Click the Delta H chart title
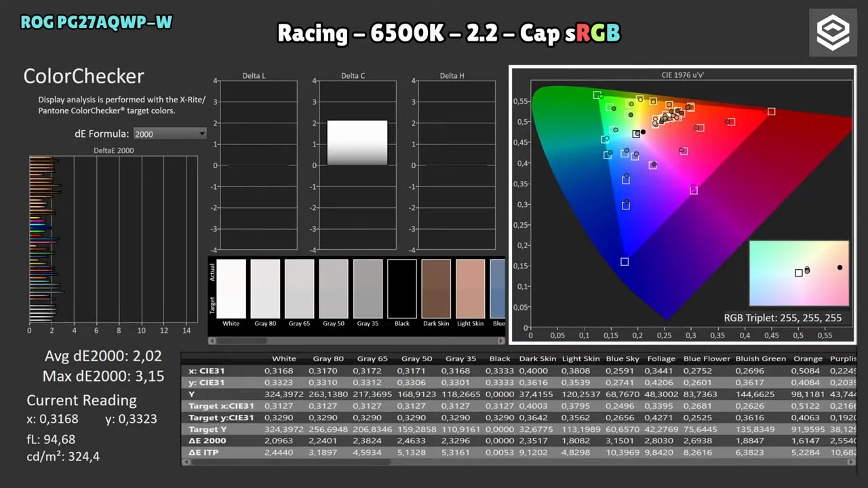This screenshot has width=868, height=488. coord(452,76)
